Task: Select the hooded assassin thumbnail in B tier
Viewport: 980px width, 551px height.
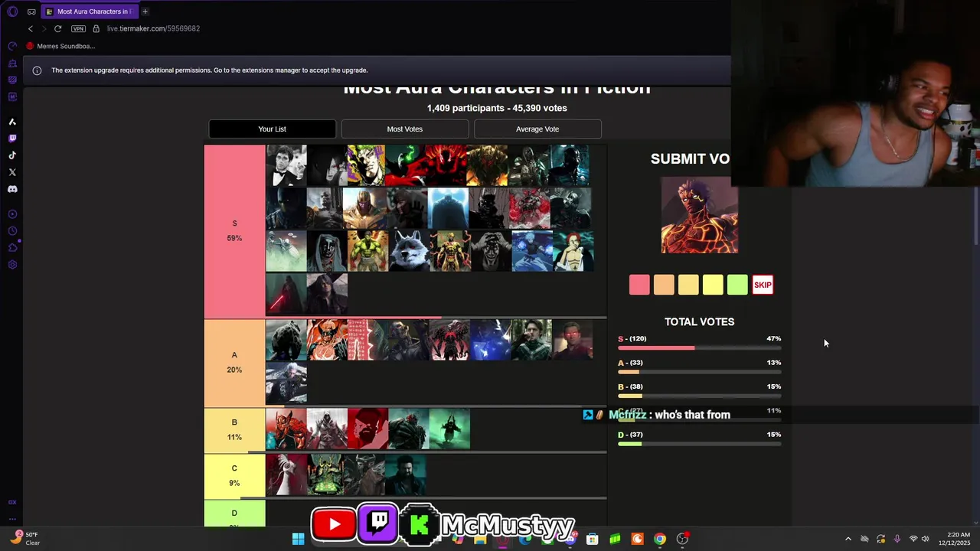Action: [x=327, y=429]
